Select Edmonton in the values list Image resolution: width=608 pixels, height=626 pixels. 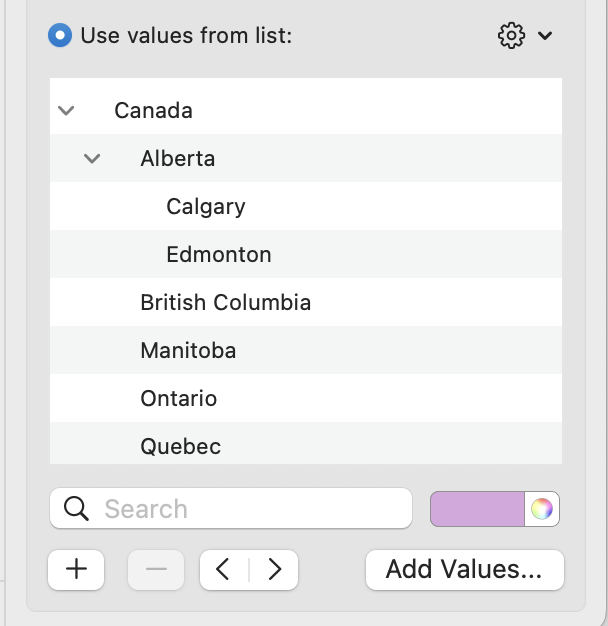(219, 254)
